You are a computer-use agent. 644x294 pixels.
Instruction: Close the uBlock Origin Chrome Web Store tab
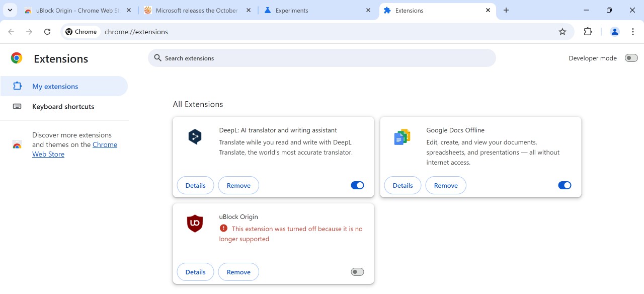(129, 10)
